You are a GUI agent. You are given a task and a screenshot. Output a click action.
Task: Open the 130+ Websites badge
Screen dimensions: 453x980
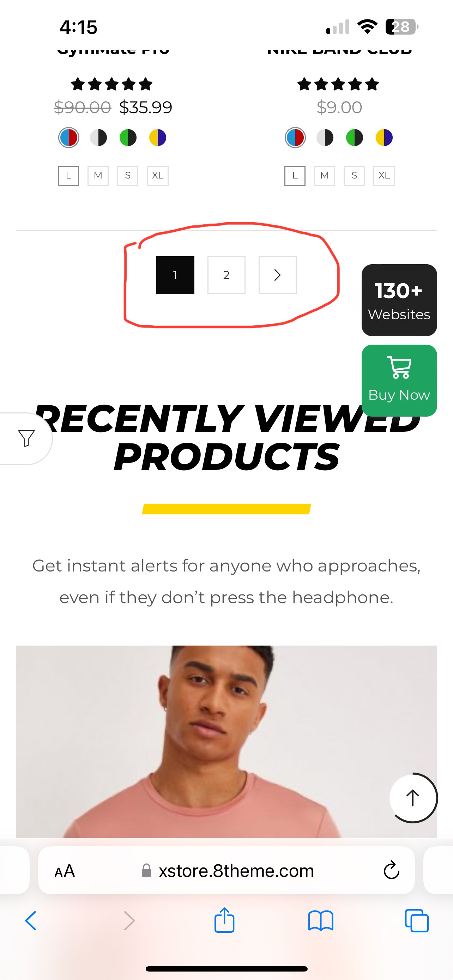(399, 300)
